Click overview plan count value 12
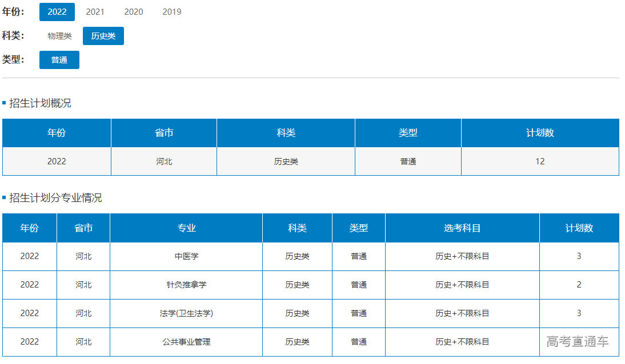Screen dimensions: 625x364 540,161
